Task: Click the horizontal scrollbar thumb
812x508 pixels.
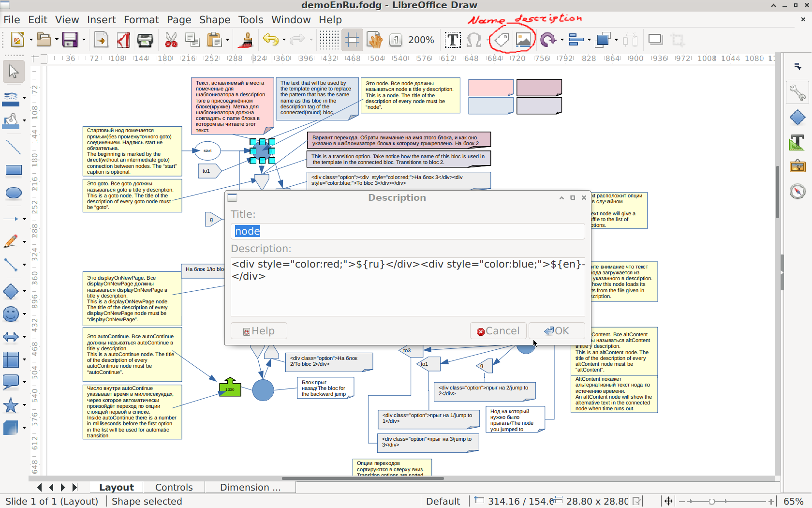Action: point(363,478)
